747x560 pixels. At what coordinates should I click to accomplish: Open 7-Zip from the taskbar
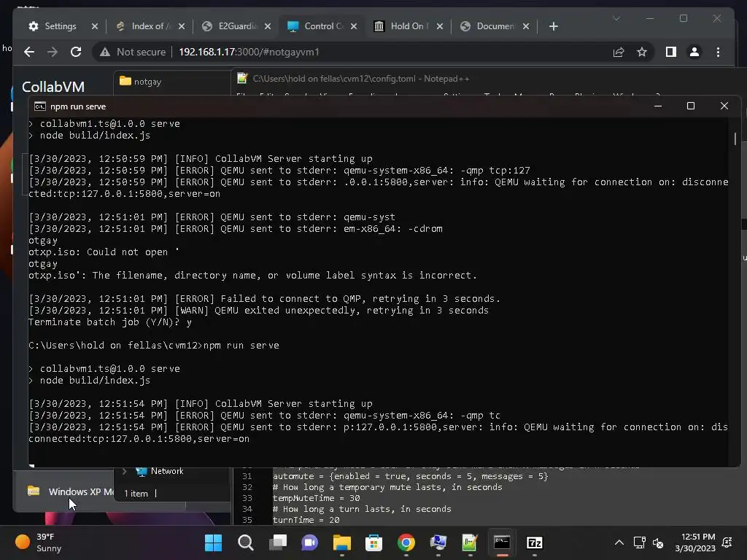[x=534, y=542]
